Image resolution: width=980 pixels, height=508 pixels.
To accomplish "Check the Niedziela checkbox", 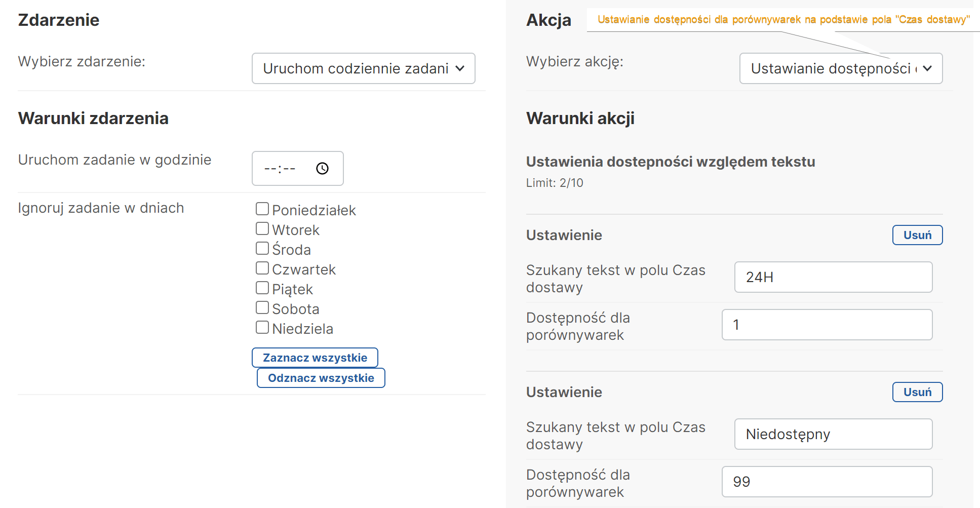I will 262,327.
